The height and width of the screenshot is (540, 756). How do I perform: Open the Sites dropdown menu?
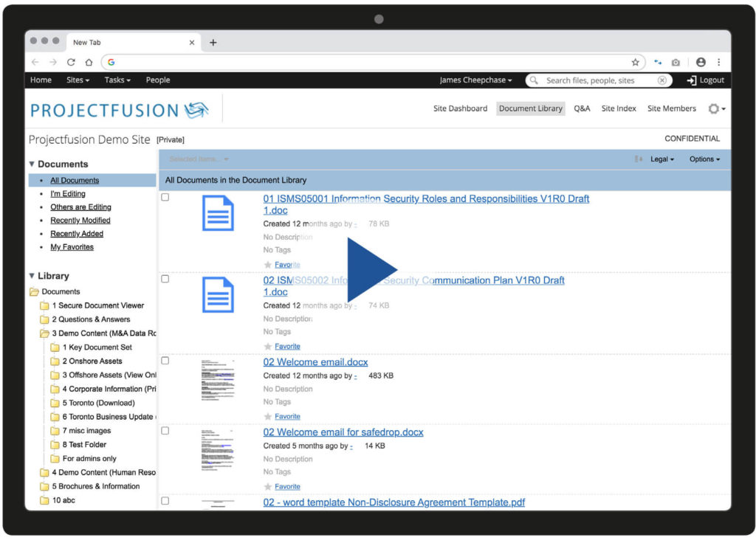coord(78,80)
